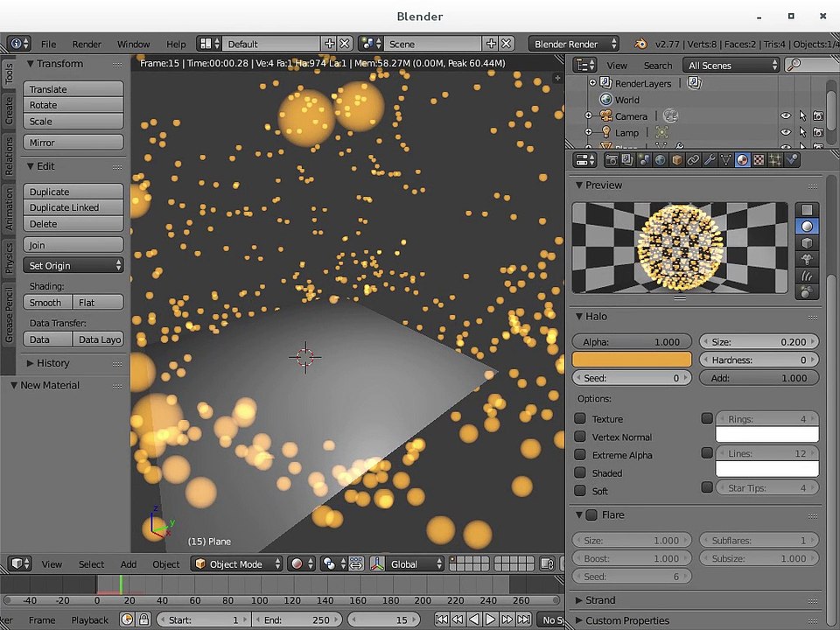Open the Constraints properties tab (chain icon)
840x630 pixels.
pos(693,159)
